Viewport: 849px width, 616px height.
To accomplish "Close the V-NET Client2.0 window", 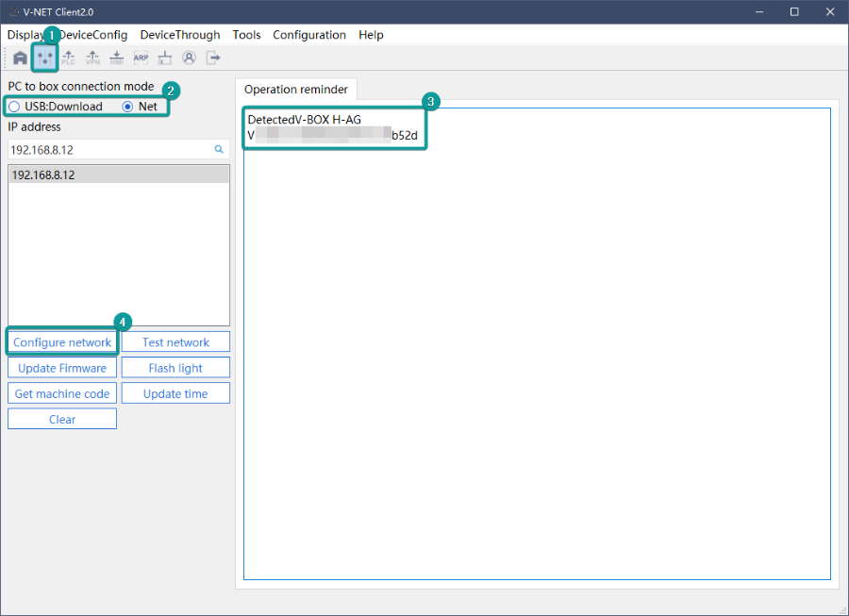I will tap(830, 12).
